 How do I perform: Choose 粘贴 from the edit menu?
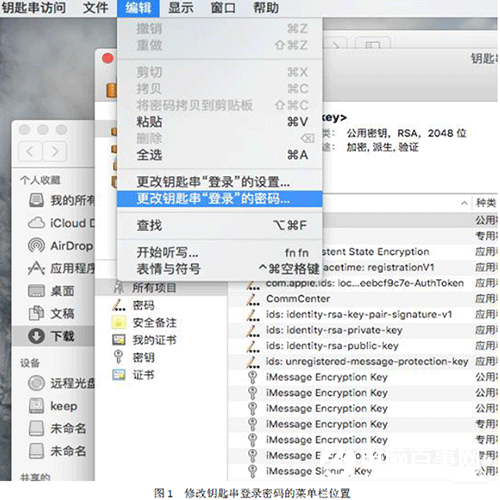coord(220,122)
